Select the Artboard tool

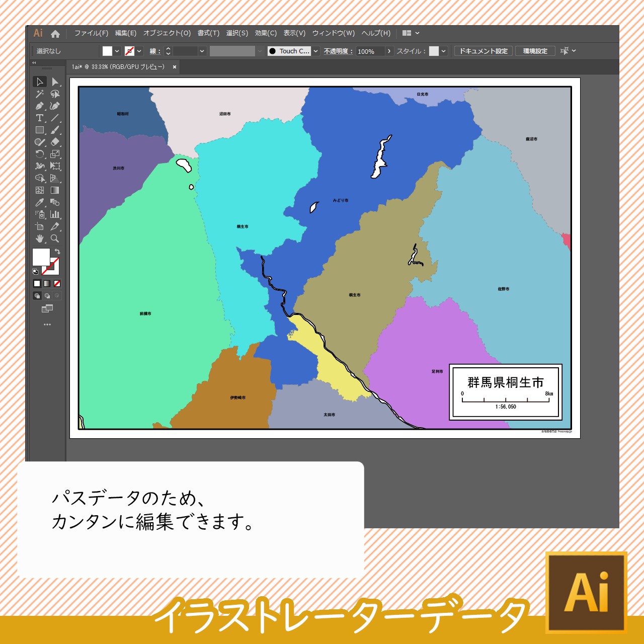[40, 226]
